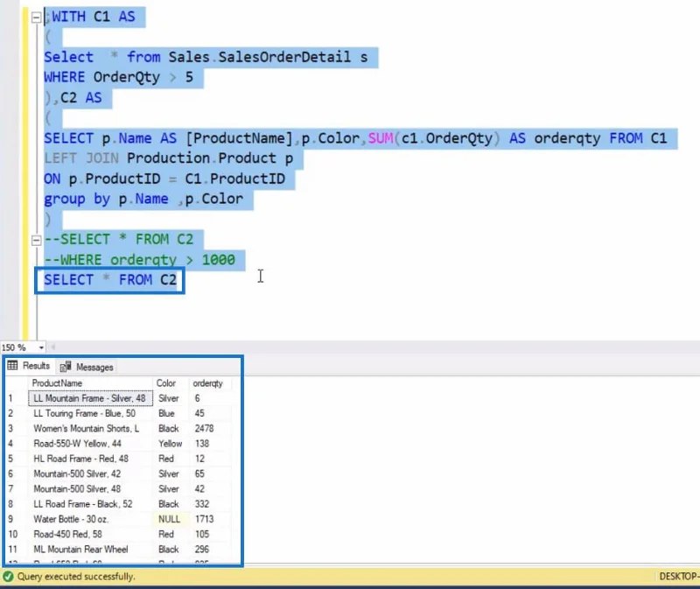The width and height of the screenshot is (700, 589).
Task: Click the Color column header
Action: tap(171, 383)
